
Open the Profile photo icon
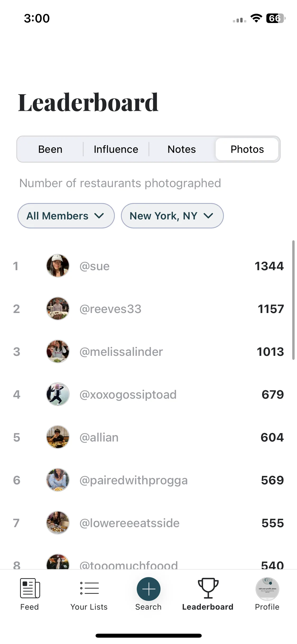(267, 589)
